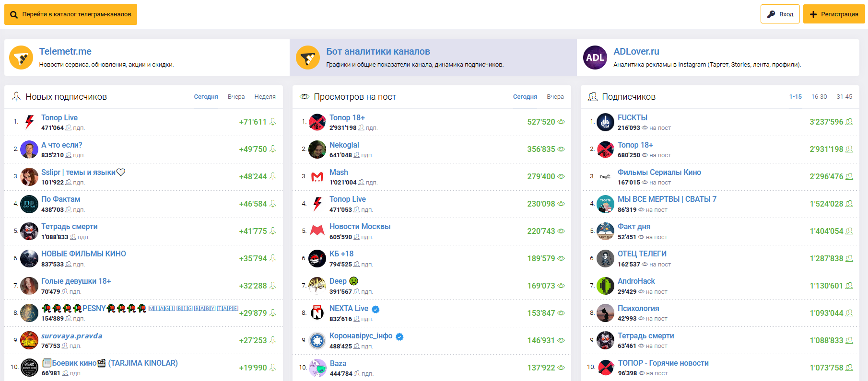
Task: Open Топор Live avatar in new subscribers list
Action: (x=29, y=122)
